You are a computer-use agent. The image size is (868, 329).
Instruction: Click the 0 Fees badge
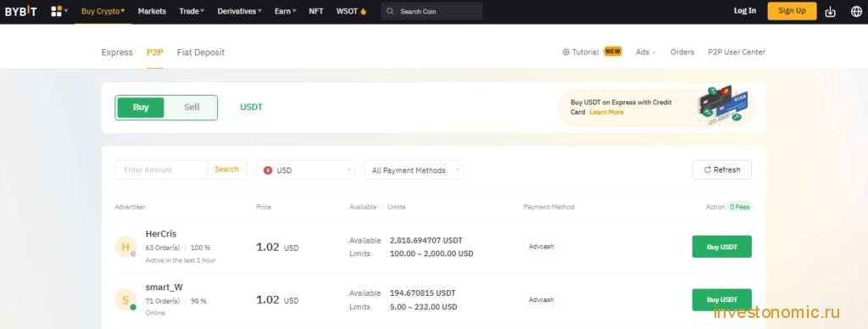click(739, 207)
